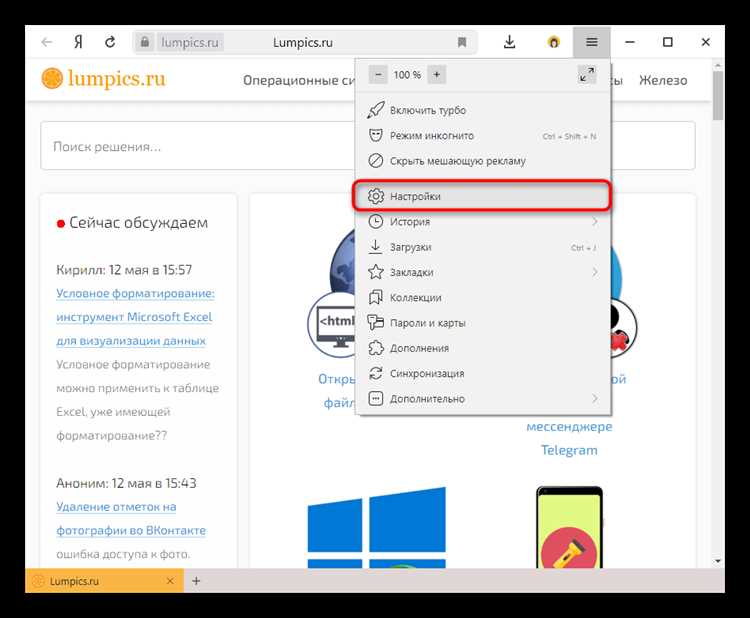750x618 pixels.
Task: Open the Операционные системы nav link
Action: pos(299,80)
